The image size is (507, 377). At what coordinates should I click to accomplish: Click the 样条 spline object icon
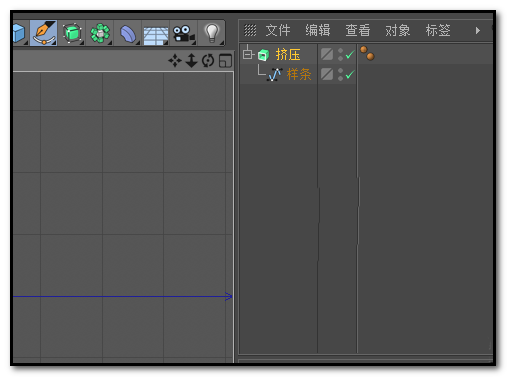275,74
